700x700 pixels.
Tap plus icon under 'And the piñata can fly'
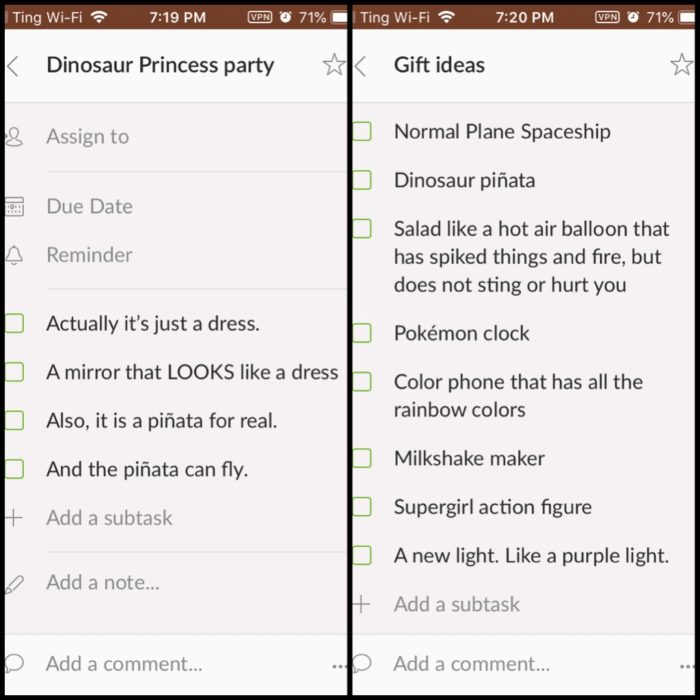(x=14, y=518)
